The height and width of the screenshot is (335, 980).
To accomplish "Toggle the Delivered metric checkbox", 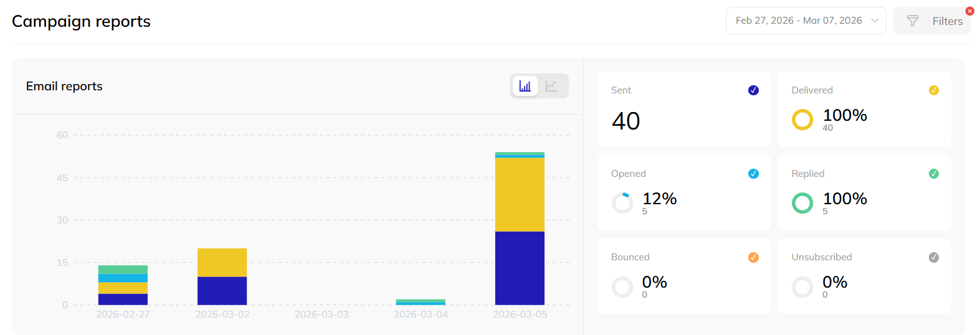I will [x=933, y=90].
